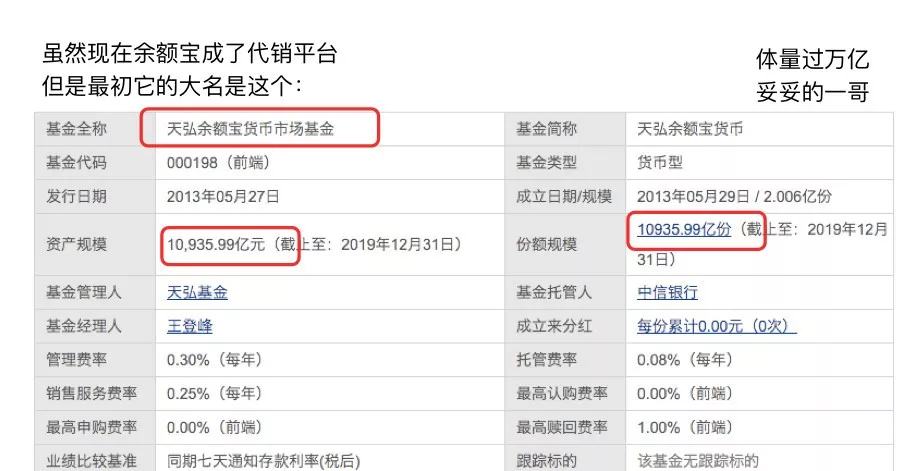This screenshot has height=471, width=916.
Task: Open the 王登峰 fund manager profile link
Action: click(190, 326)
